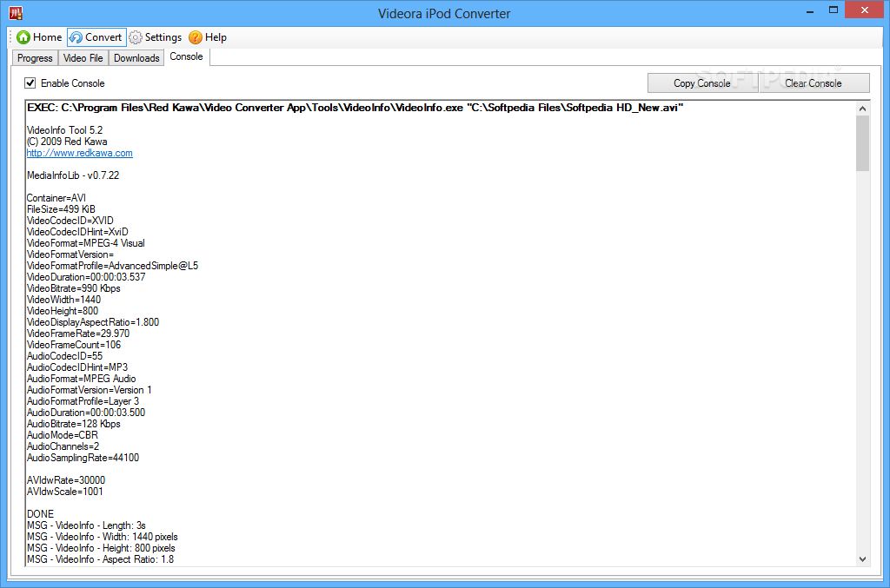Screen dimensions: 890x588
Task: Open the Video File tab
Action: 83,58
